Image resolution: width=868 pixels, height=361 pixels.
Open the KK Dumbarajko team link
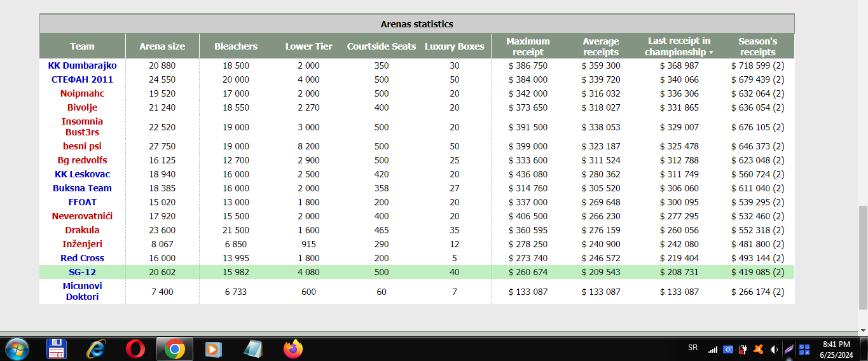click(x=82, y=65)
